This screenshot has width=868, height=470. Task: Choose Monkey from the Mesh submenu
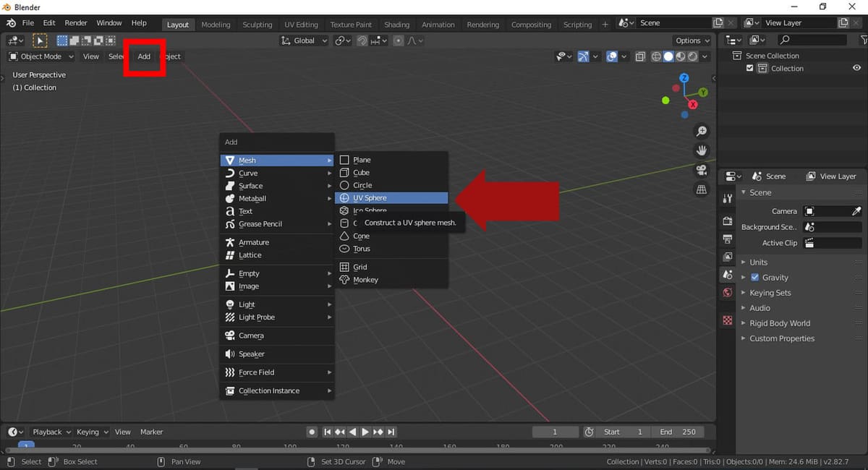click(392, 280)
